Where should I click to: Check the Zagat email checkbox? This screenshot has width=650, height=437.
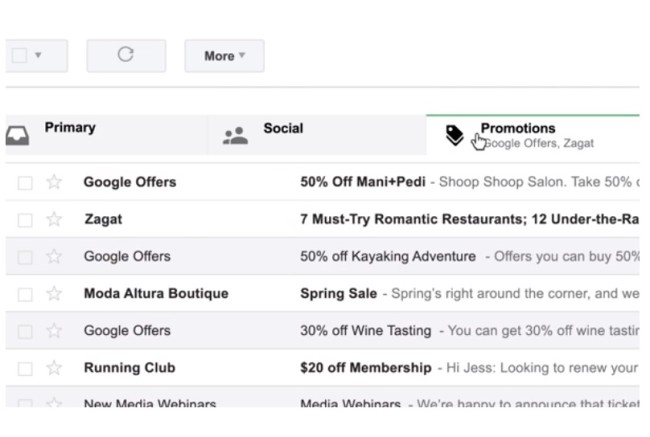[x=25, y=220]
